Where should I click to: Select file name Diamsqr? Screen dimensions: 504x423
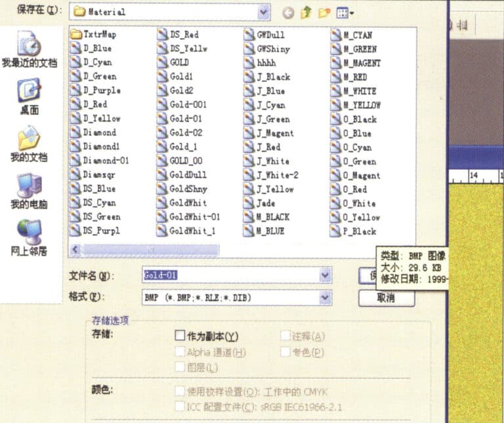(x=99, y=174)
